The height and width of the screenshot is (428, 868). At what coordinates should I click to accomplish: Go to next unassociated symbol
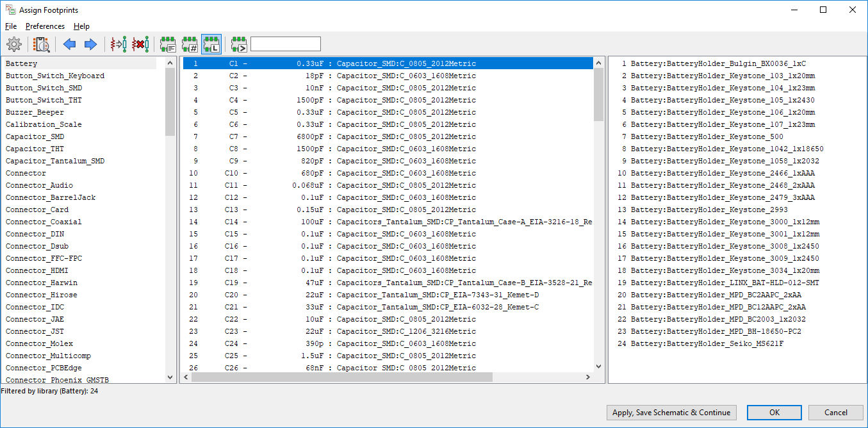click(x=90, y=44)
